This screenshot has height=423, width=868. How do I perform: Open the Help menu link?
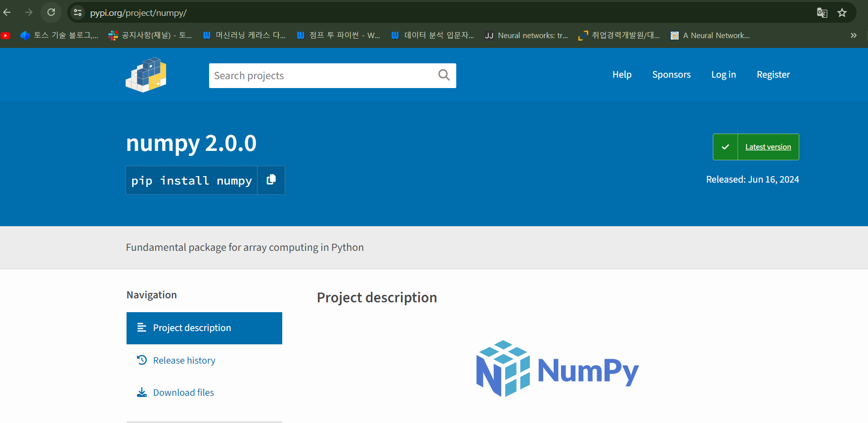pos(622,75)
